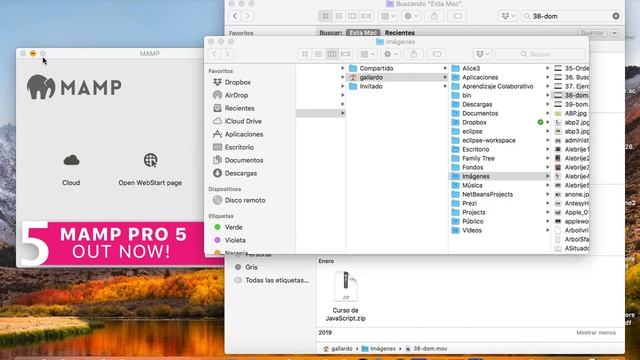Switch search window to icon view
The width and height of the screenshot is (640, 360).
click(x=325, y=16)
